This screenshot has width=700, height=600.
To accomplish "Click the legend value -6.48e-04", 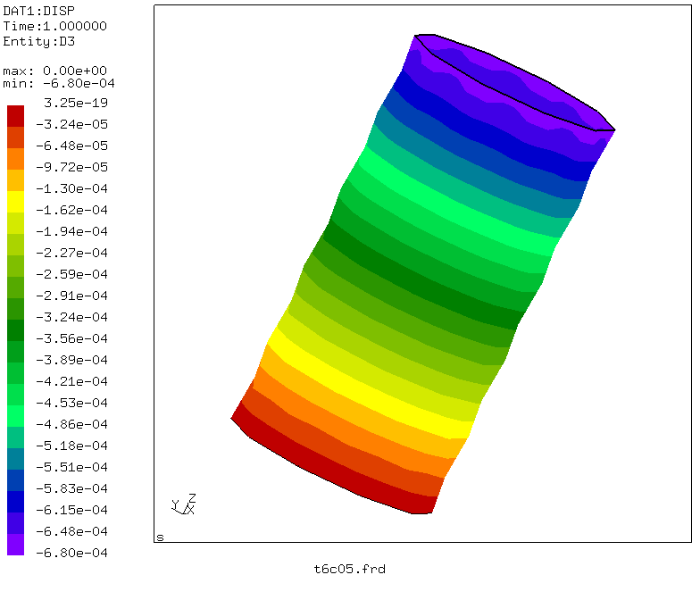I will point(71,531).
